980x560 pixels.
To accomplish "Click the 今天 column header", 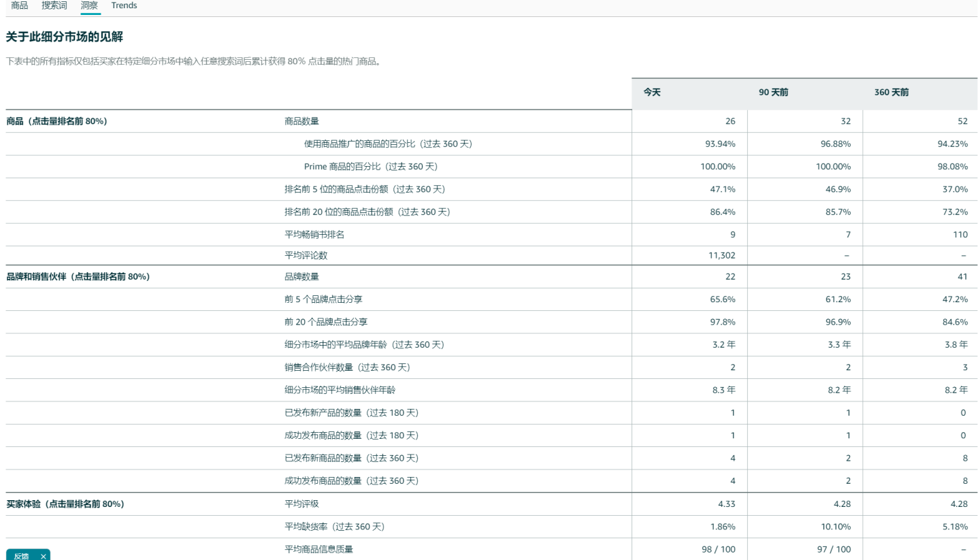I will pyautogui.click(x=651, y=92).
